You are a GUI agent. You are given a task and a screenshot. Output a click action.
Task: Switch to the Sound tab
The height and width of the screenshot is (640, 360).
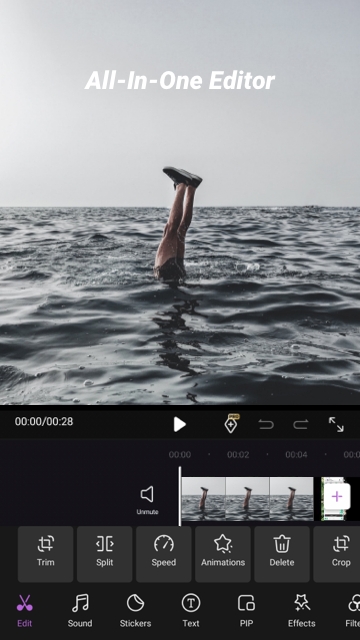(80, 611)
